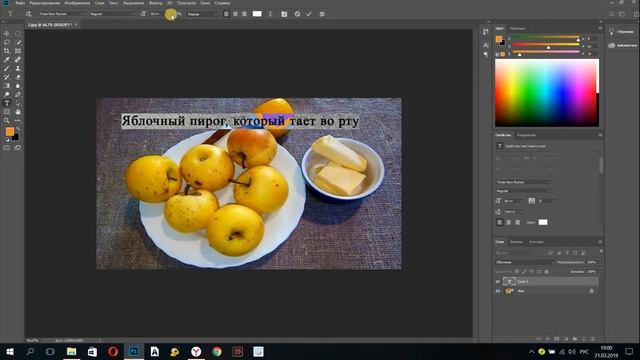This screenshot has height=360, width=640.
Task: Select center alignment in Properties panel
Action: click(x=509, y=222)
